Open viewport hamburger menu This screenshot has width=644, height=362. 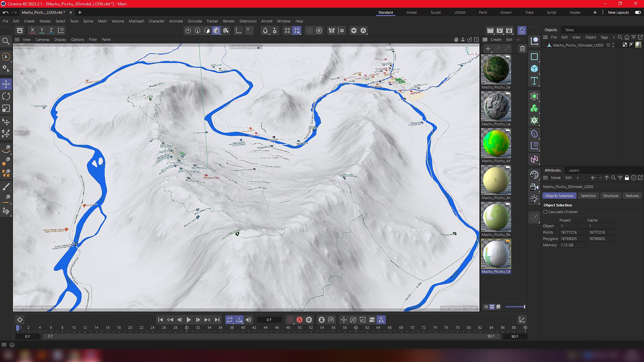(x=17, y=40)
